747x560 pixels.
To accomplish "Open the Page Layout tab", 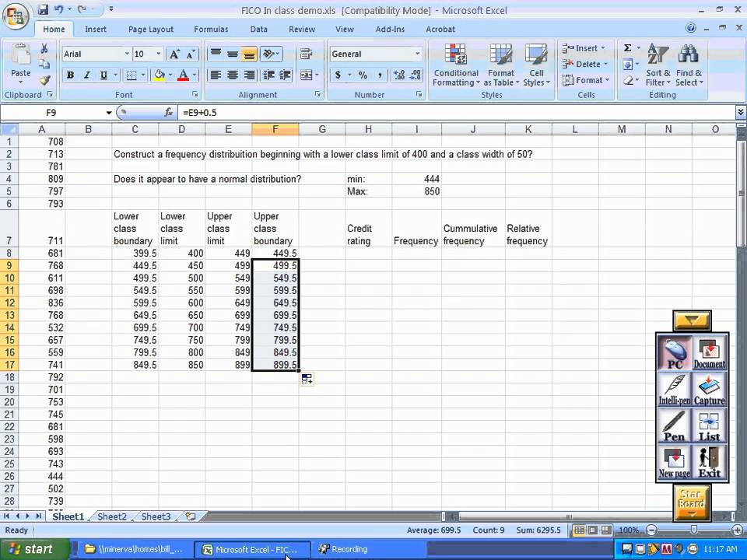I will point(151,29).
